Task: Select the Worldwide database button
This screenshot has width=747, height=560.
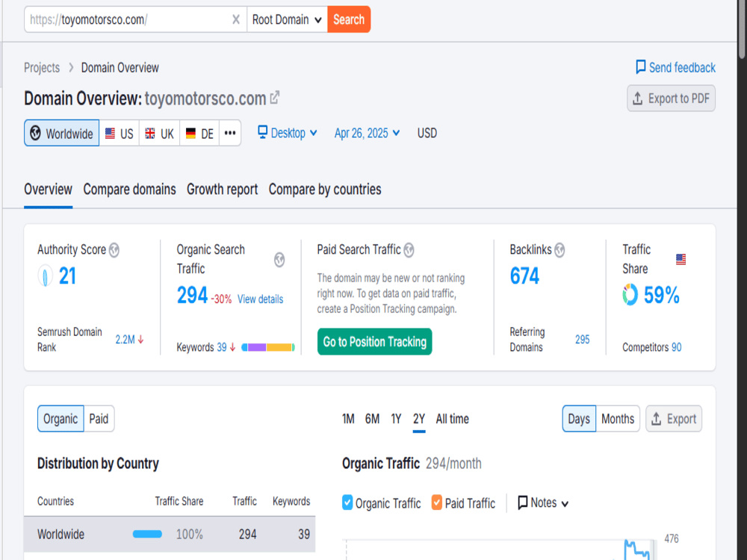Action: 61,133
